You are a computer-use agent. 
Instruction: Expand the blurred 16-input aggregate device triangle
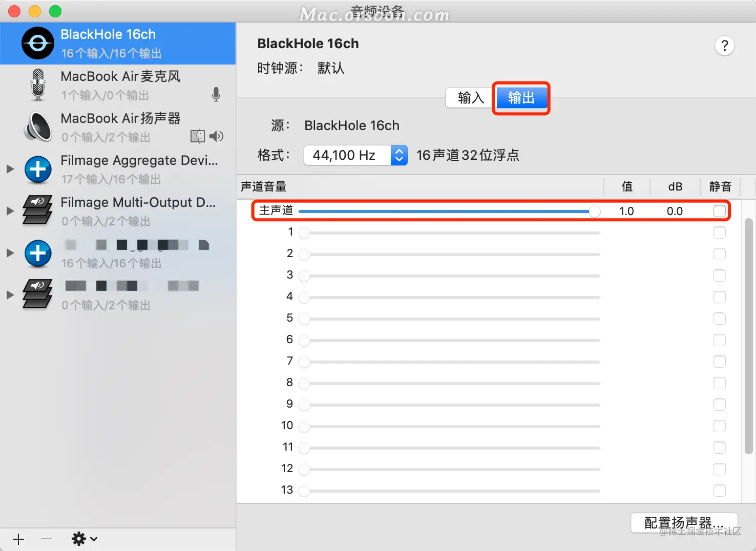[10, 253]
